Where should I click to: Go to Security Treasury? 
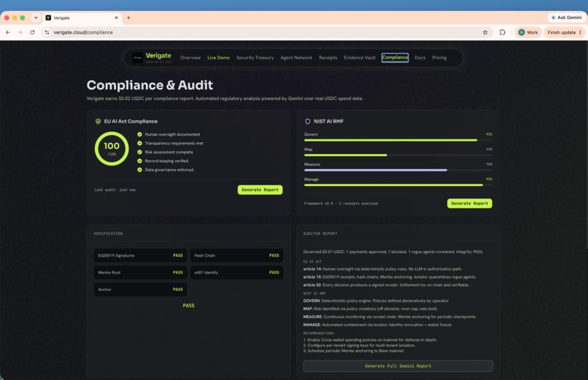click(255, 58)
